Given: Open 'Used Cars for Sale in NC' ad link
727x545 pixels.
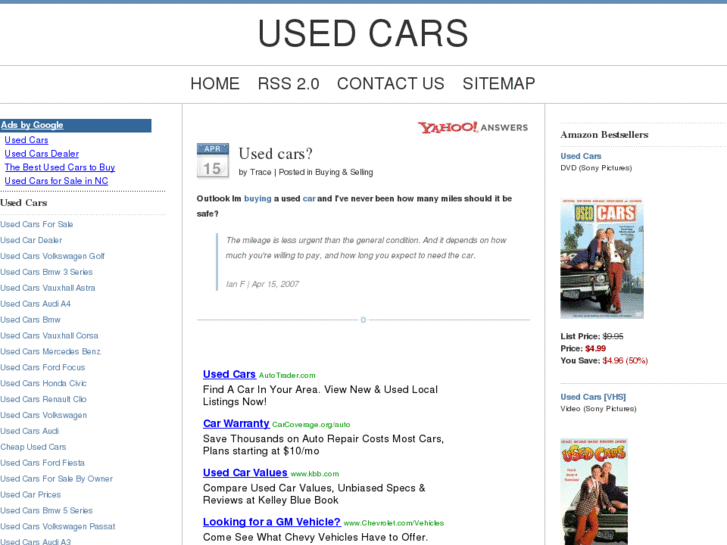Looking at the screenshot, I should point(56,181).
